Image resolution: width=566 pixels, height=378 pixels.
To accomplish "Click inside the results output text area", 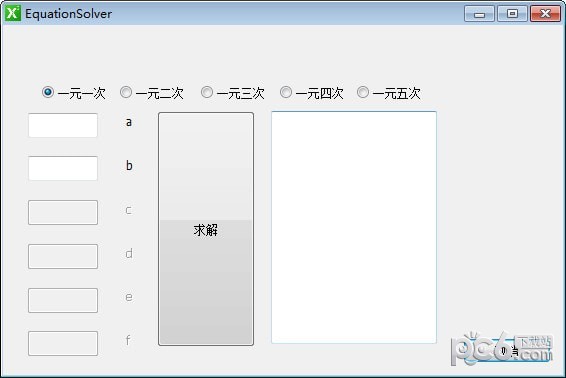I will click(x=354, y=227).
